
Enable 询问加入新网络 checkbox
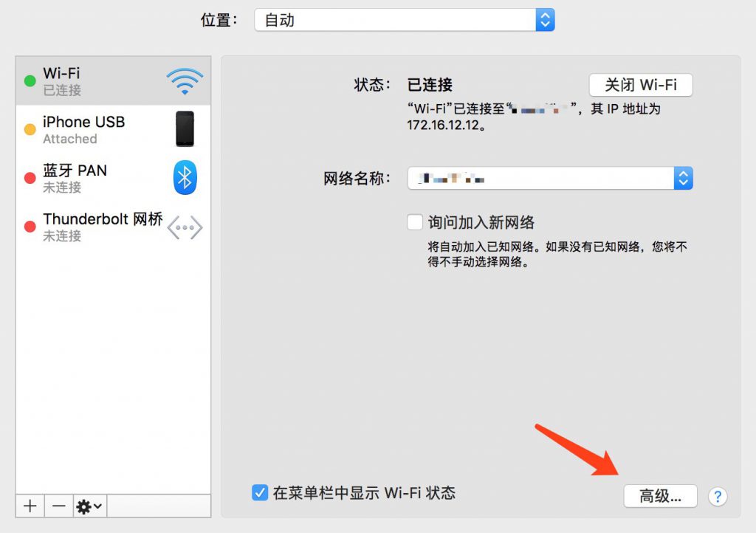point(415,222)
